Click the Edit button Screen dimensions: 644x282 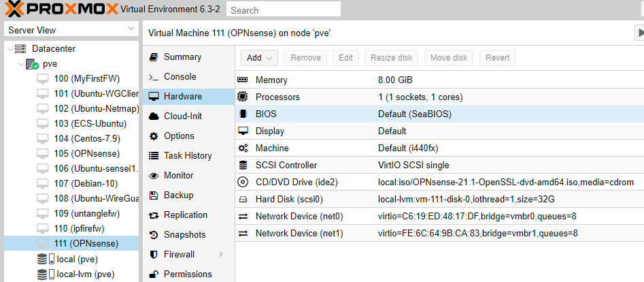coord(346,58)
